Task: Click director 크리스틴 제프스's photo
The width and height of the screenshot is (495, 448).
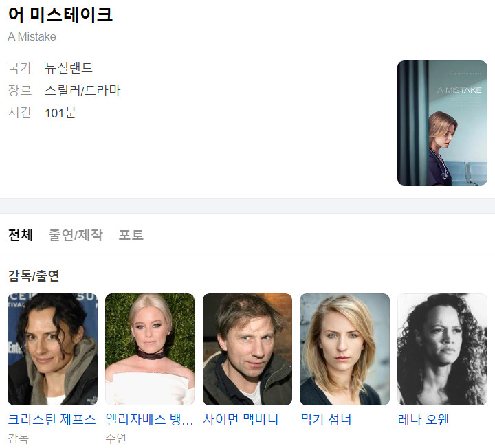Action: pos(52,349)
